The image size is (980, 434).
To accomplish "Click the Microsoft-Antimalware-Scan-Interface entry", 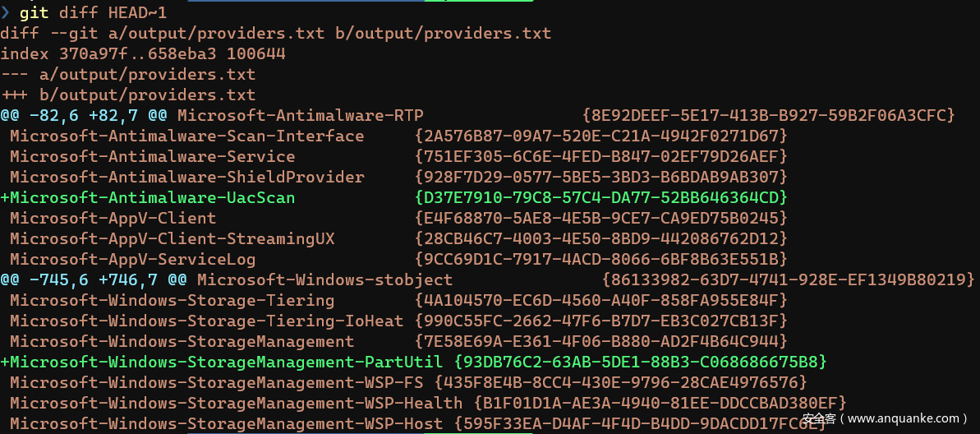I will click(186, 136).
